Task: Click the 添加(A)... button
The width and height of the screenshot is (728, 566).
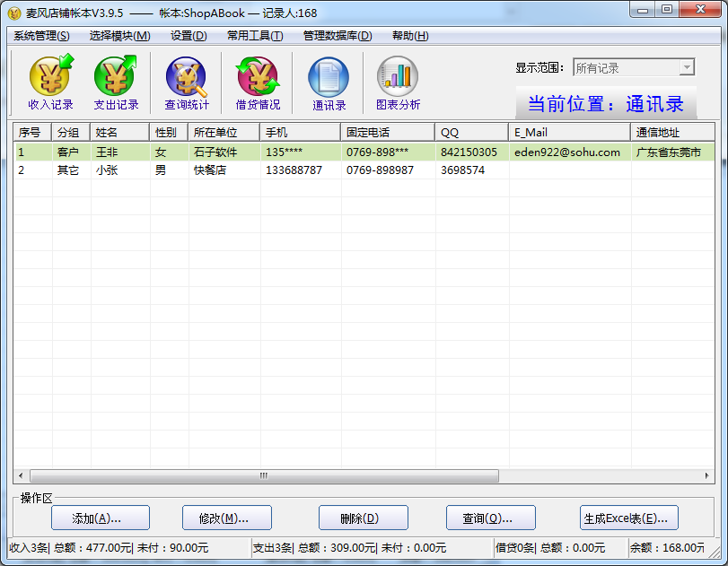Action: point(101,518)
